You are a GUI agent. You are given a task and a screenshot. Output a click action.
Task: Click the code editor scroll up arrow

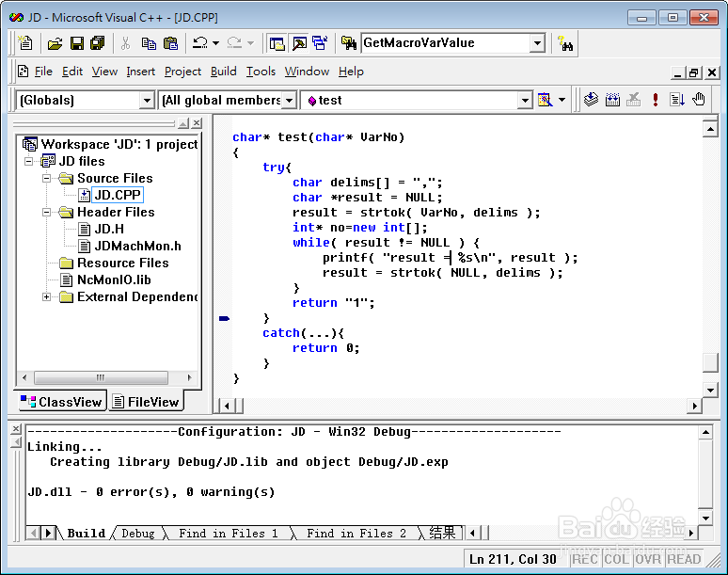click(710, 128)
